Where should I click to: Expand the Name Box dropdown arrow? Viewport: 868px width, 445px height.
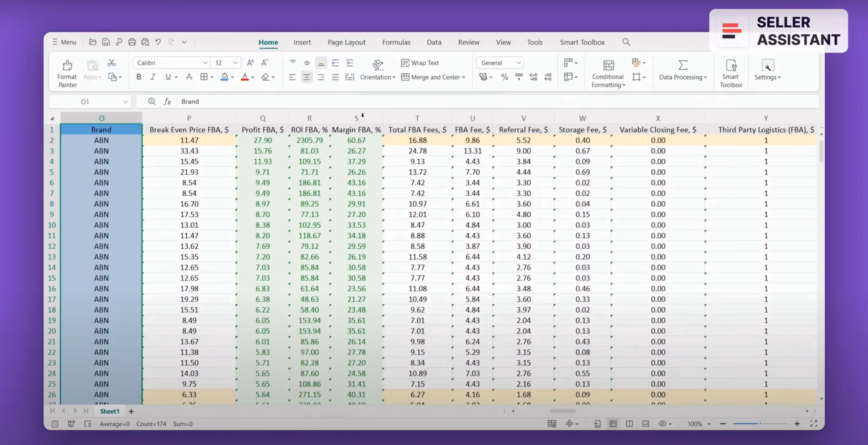[x=125, y=102]
